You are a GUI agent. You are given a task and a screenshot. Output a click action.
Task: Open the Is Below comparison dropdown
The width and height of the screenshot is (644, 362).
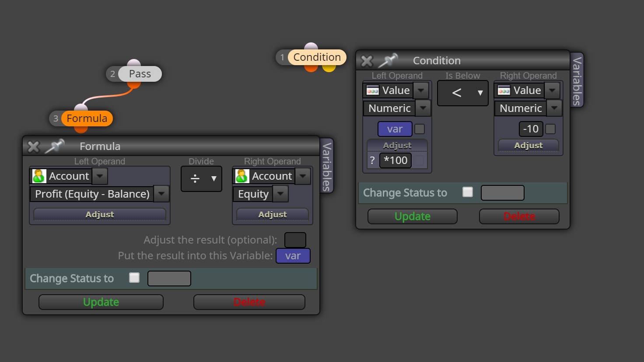463,93
